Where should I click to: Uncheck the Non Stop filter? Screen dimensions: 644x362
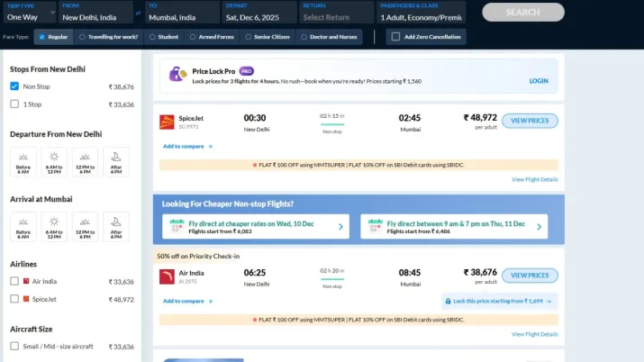point(14,86)
